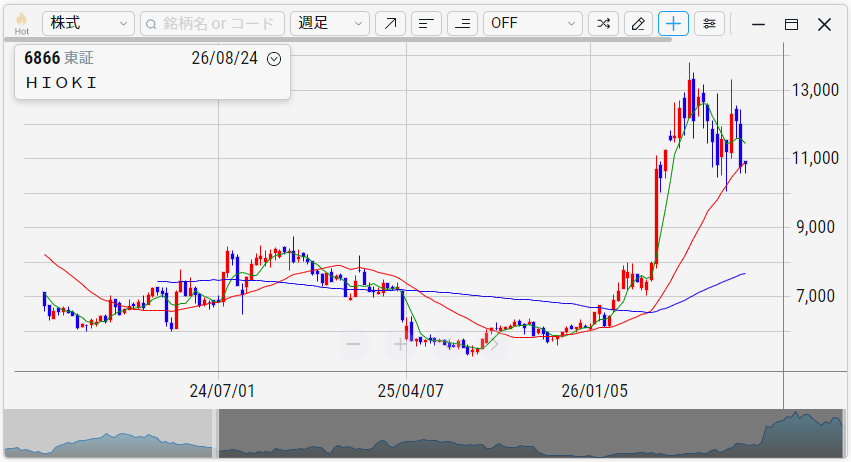851x462 pixels.
Task: Click the toolbar horizontal scrollbar
Action: click(x=339, y=39)
